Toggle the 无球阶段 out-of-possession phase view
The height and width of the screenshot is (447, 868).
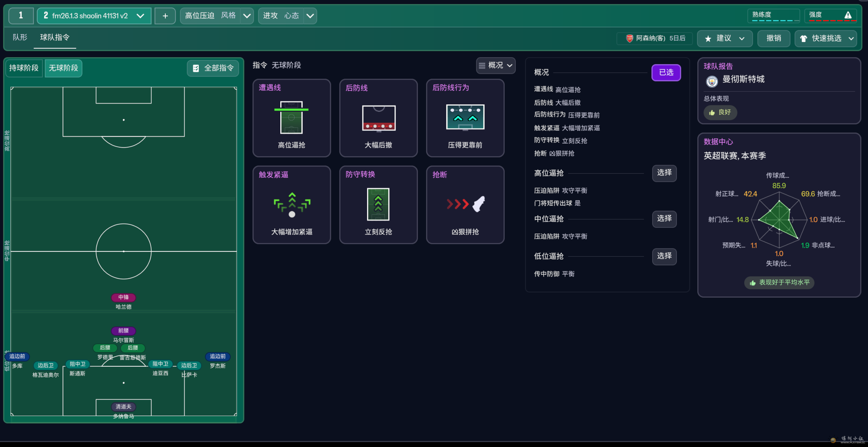pos(63,68)
